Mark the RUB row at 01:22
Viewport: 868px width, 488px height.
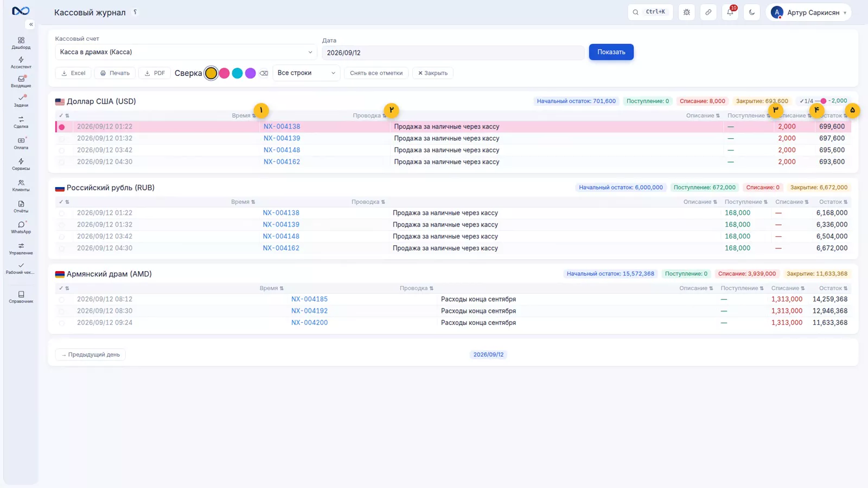click(x=62, y=213)
